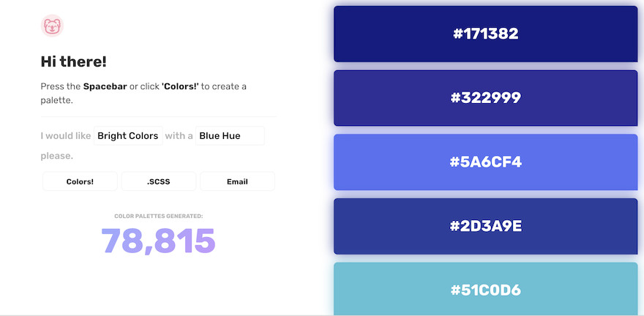The height and width of the screenshot is (316, 644).
Task: Click the Email button
Action: 237,181
